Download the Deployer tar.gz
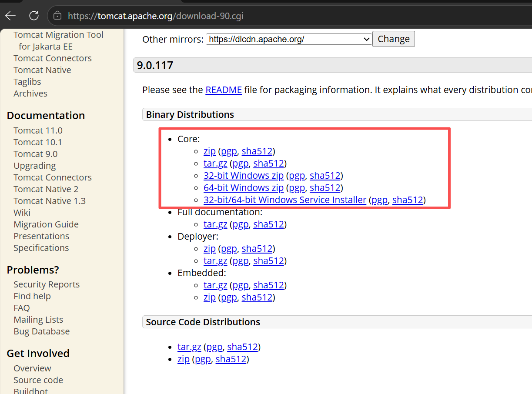 click(x=215, y=261)
